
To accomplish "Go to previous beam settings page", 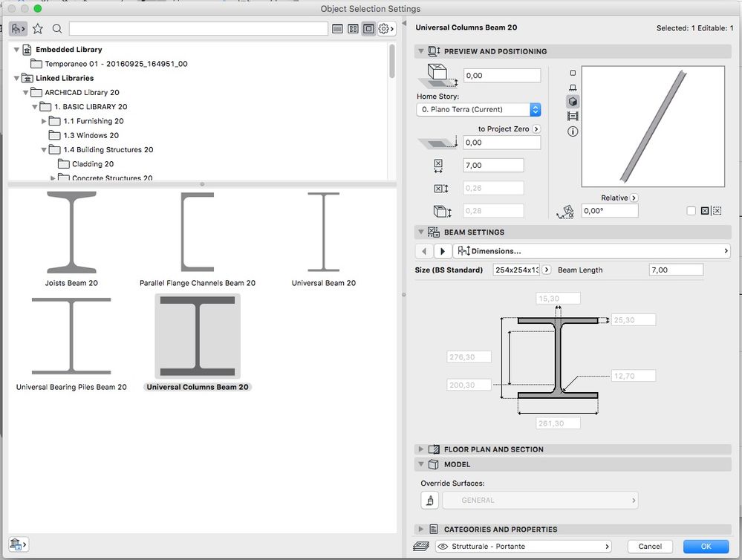I will pos(424,251).
